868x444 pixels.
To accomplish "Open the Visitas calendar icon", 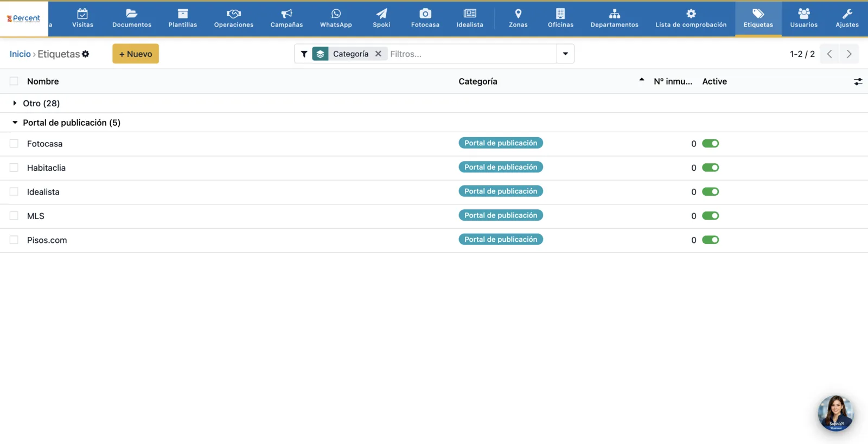I will (82, 14).
